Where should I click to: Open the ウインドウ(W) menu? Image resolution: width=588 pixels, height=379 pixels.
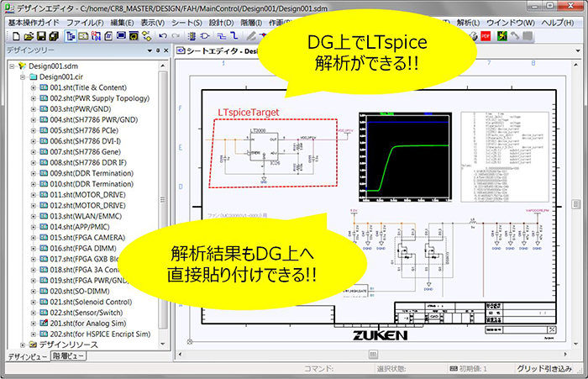(x=511, y=23)
